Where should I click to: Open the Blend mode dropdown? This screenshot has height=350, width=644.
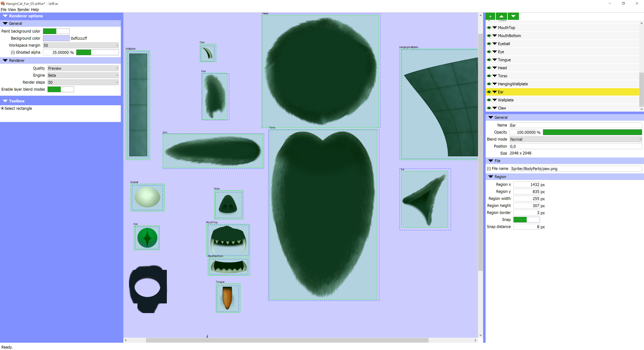[x=576, y=139]
